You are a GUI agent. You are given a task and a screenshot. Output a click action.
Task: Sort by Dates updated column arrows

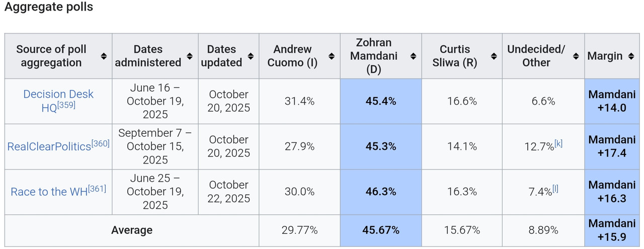[x=251, y=56]
